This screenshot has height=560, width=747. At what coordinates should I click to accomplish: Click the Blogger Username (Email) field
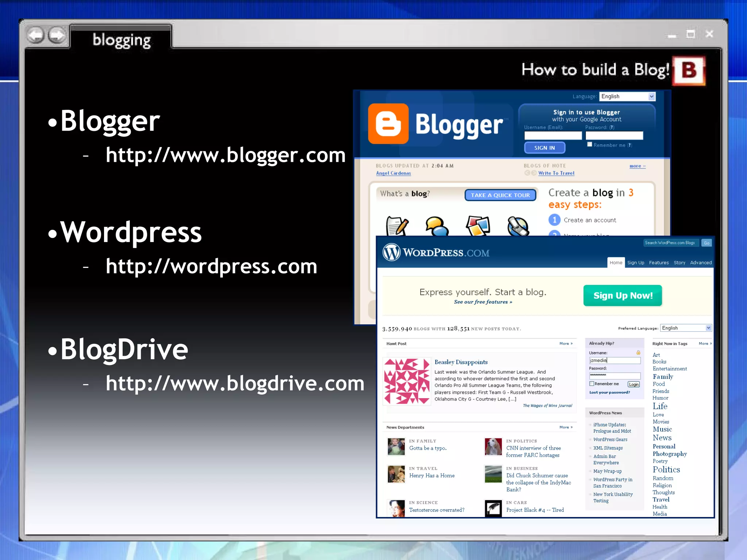click(x=553, y=136)
